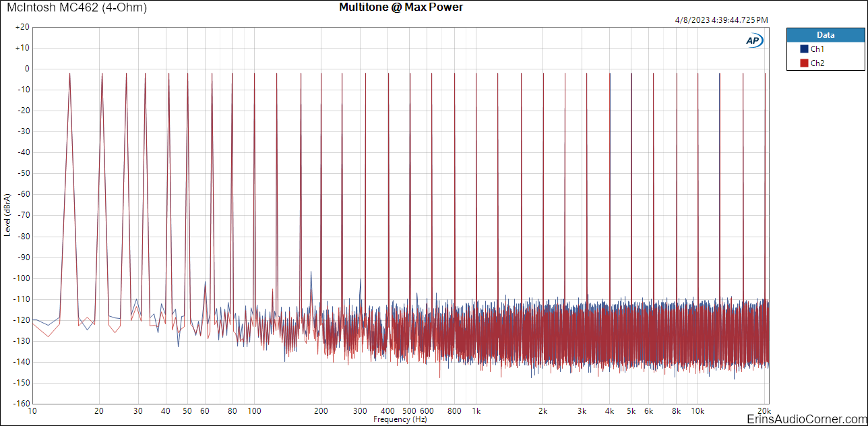Click the Multitone @ Max Power title
The image size is (868, 426).
click(x=401, y=7)
